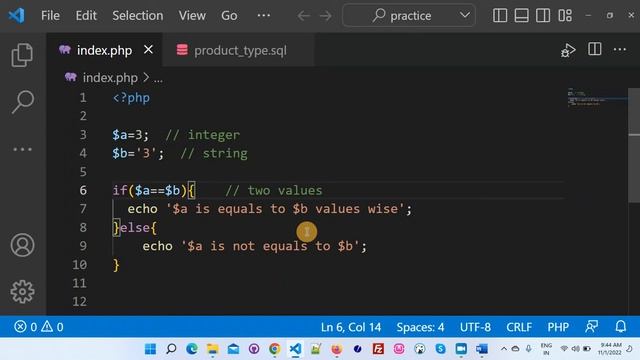This screenshot has height=360, width=640.
Task: Place cursor on the <?php opening tag
Action: [x=131, y=98]
